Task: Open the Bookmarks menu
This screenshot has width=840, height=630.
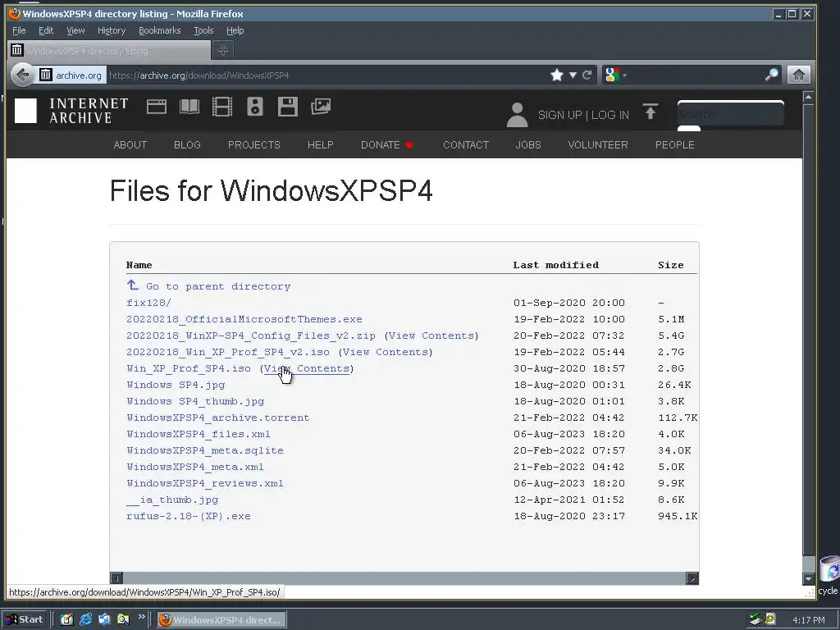Action: point(160,30)
